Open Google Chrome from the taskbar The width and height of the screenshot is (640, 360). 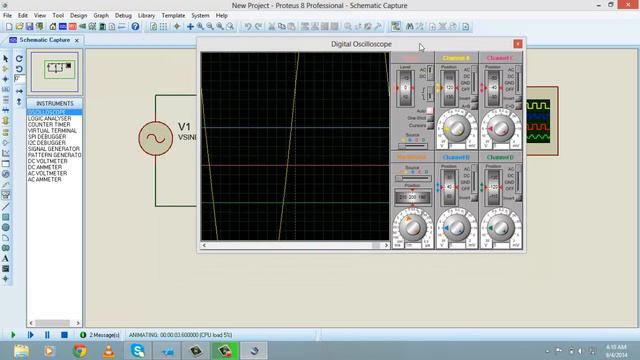point(80,351)
